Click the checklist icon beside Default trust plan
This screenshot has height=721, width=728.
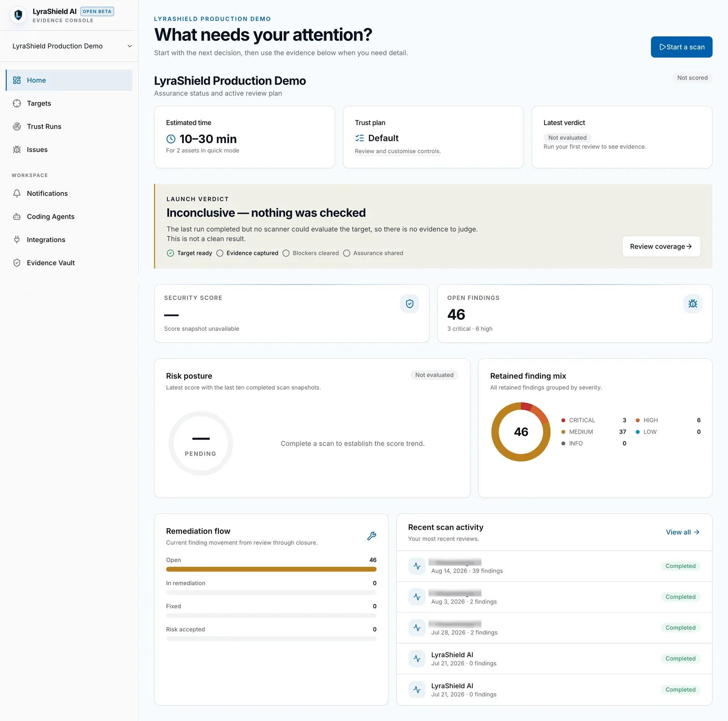pos(359,138)
